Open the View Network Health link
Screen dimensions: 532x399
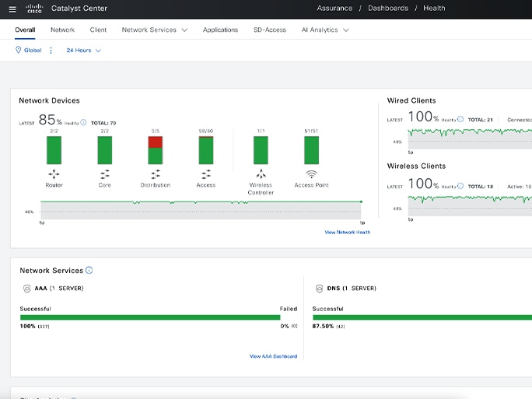pos(348,232)
